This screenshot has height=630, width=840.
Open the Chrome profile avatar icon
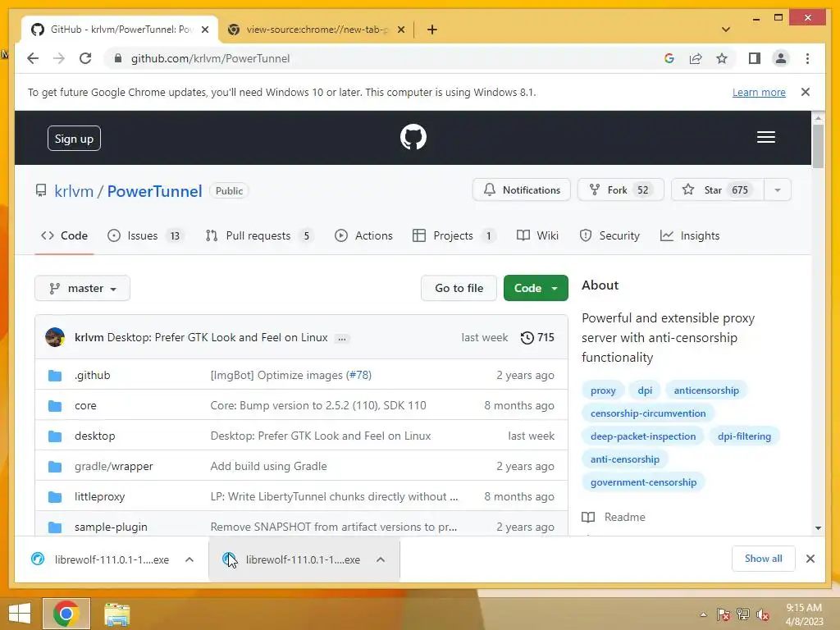click(781, 58)
